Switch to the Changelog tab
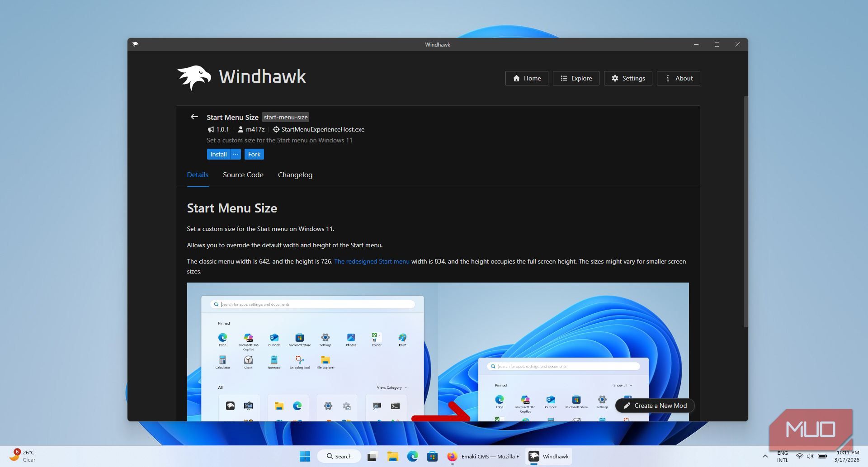Screen dimensions: 868x467 [x=295, y=175]
